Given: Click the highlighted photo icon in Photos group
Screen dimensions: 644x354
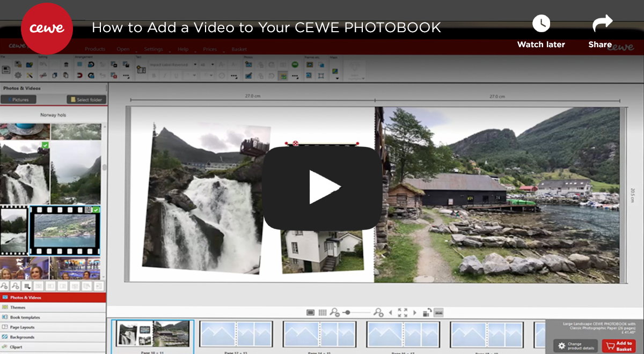Looking at the screenshot, I should (283, 76).
